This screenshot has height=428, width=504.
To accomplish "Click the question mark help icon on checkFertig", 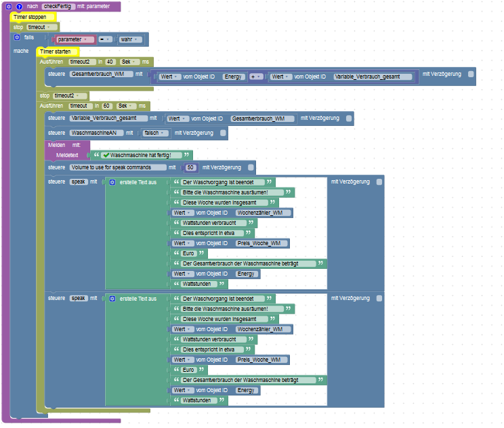I will [19, 6].
